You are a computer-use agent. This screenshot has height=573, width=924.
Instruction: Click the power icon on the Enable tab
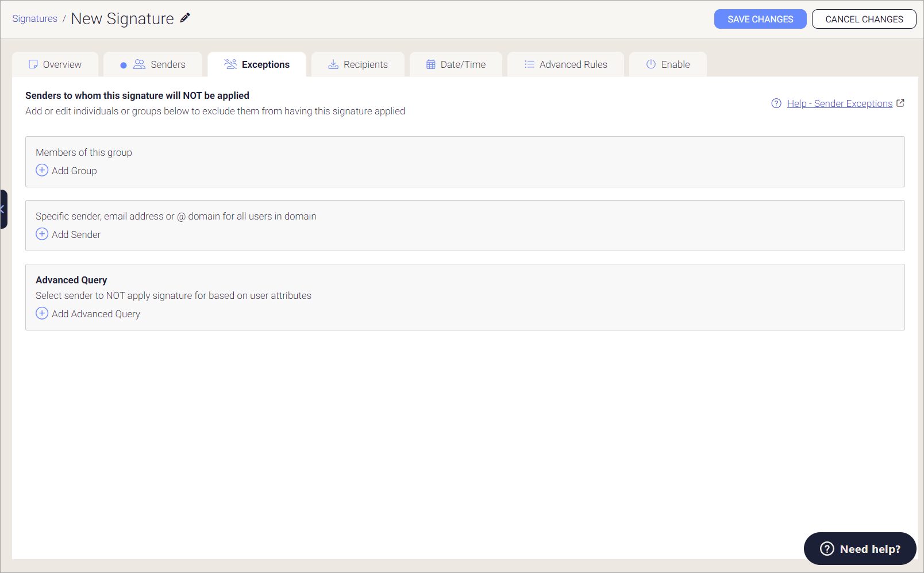coord(651,64)
